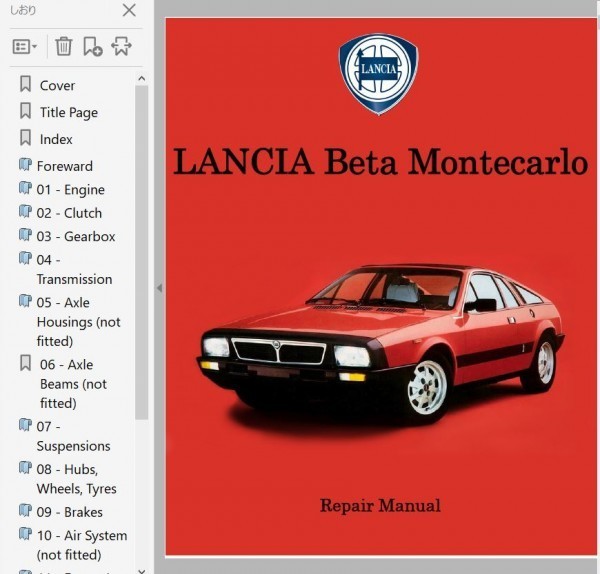Click the section icon beside 02 - Clutch
Screen dimensions: 600x574
tap(25, 211)
